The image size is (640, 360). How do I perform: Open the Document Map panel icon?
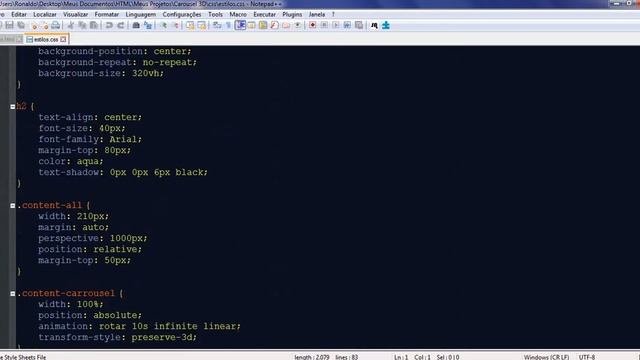263,25
